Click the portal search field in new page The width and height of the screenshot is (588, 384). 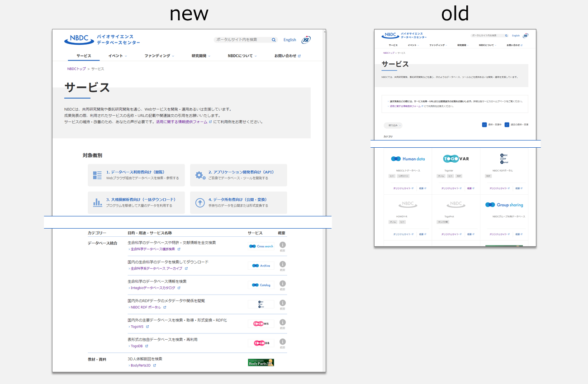point(243,40)
